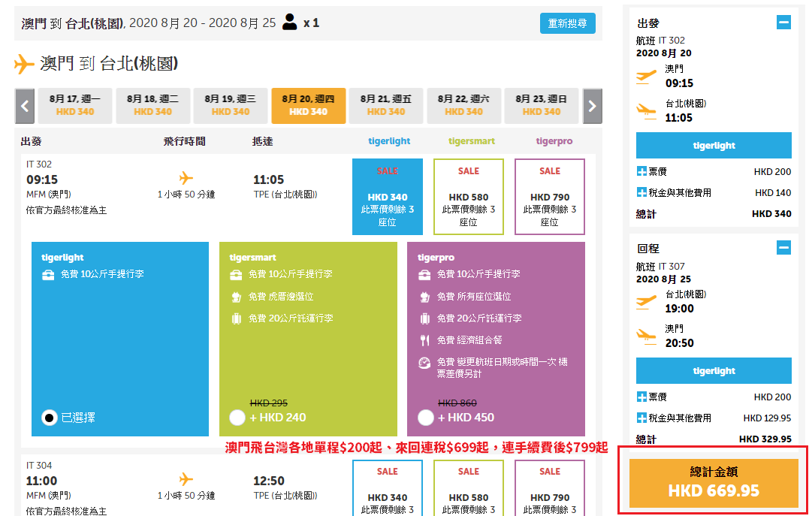Image resolution: width=812 pixels, height=516 pixels.
Task: Click the tigersmart column header
Action: coord(471,141)
